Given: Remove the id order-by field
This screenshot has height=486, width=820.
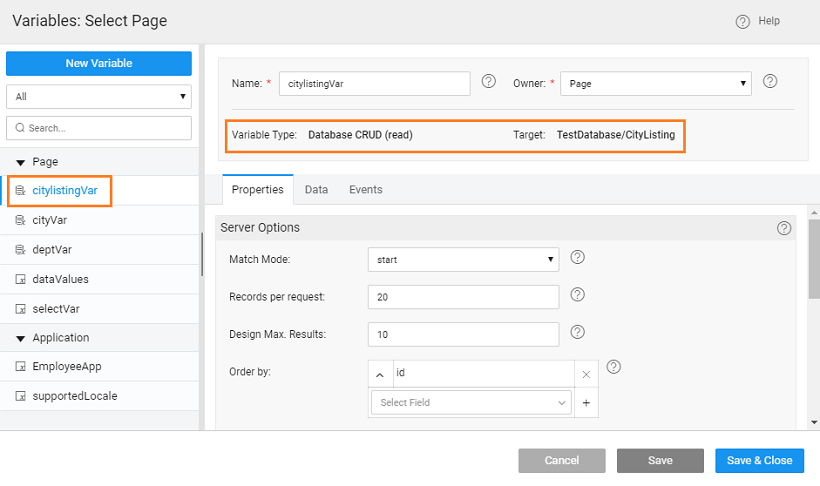Looking at the screenshot, I should click(586, 373).
